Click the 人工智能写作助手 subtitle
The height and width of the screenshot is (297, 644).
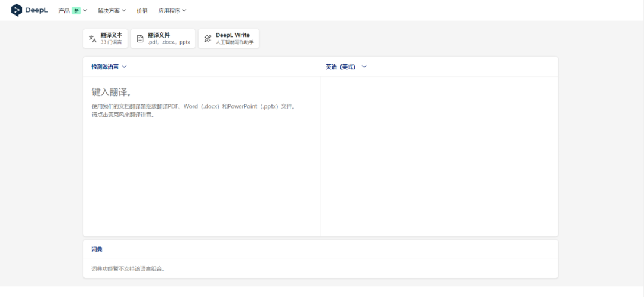234,42
